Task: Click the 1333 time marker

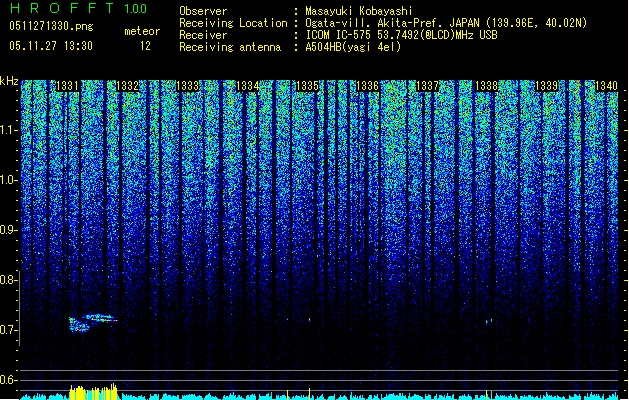Action: (x=187, y=86)
